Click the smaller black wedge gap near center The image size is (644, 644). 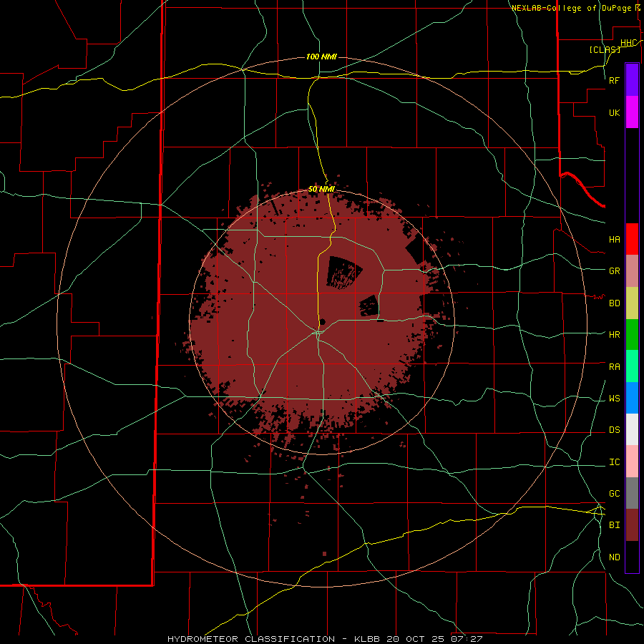click(370, 306)
